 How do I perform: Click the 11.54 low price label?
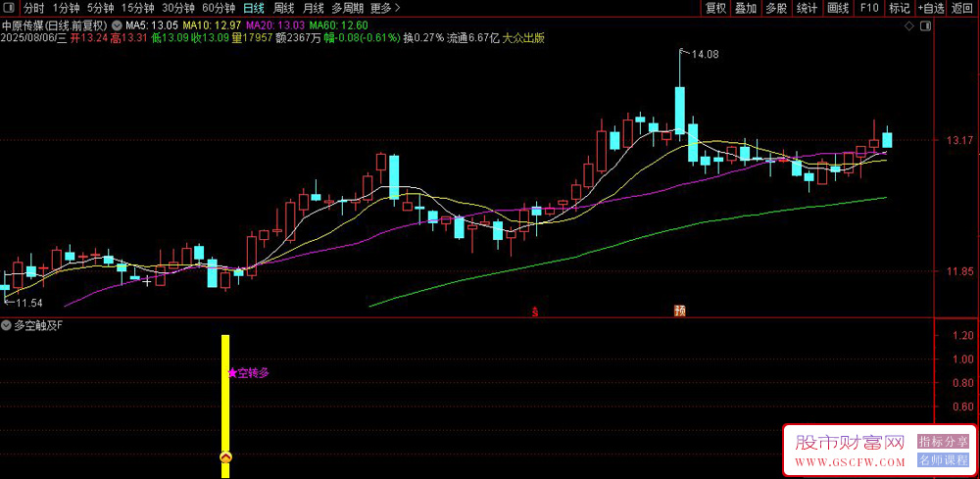tap(28, 303)
